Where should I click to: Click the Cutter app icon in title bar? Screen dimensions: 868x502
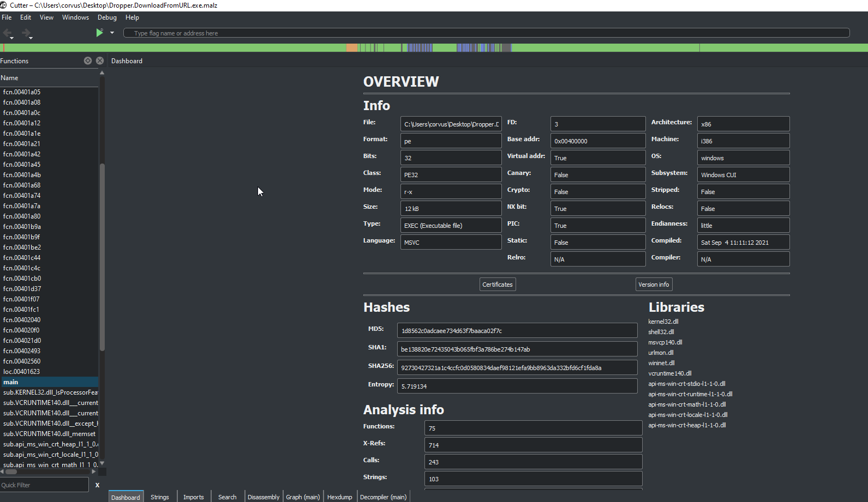point(4,5)
